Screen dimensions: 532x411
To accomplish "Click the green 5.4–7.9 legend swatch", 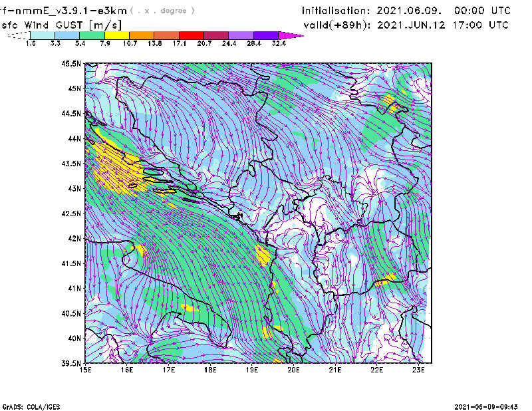I will 92,35.
